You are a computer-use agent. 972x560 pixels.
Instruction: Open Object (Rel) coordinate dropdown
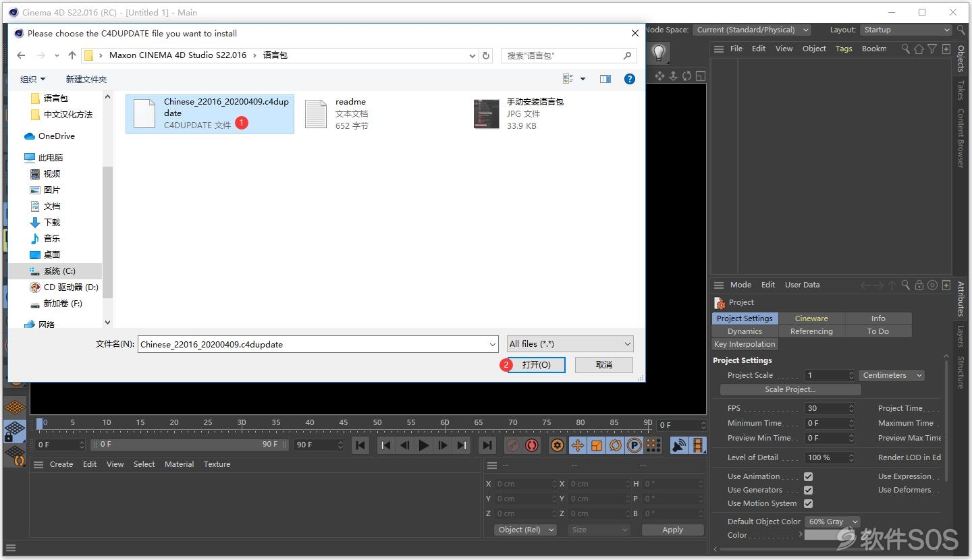pos(525,530)
